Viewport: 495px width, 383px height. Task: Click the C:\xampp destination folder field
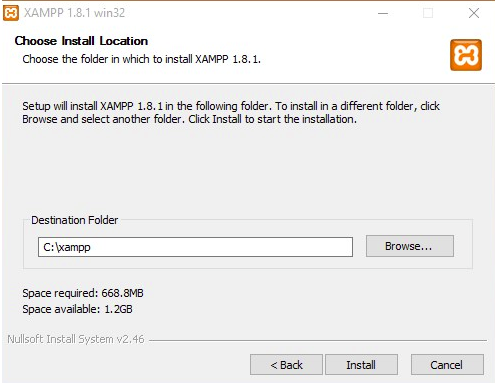click(x=195, y=247)
